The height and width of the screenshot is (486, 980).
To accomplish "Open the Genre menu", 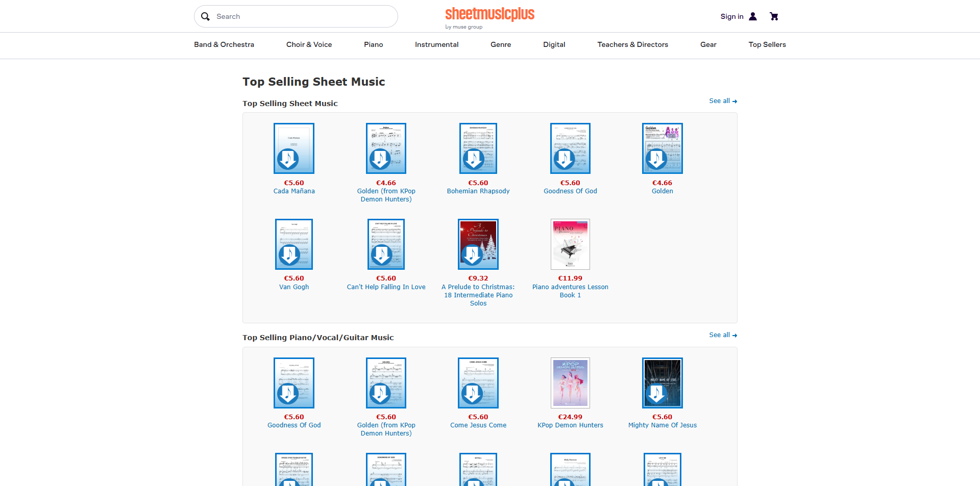I will click(501, 44).
